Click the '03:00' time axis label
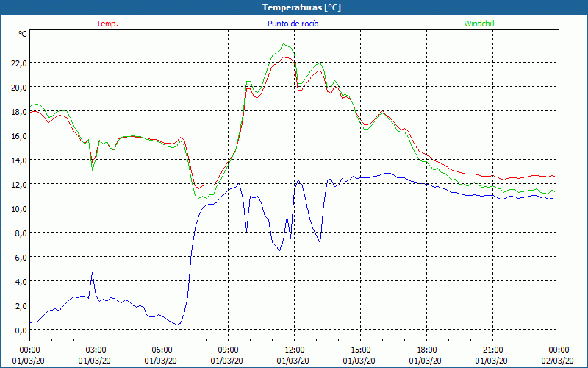588x368 pixels. pos(96,350)
